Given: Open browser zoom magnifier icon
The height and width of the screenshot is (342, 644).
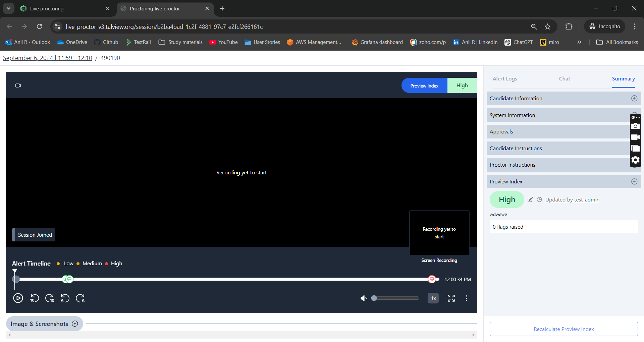Looking at the screenshot, I should 534,26.
